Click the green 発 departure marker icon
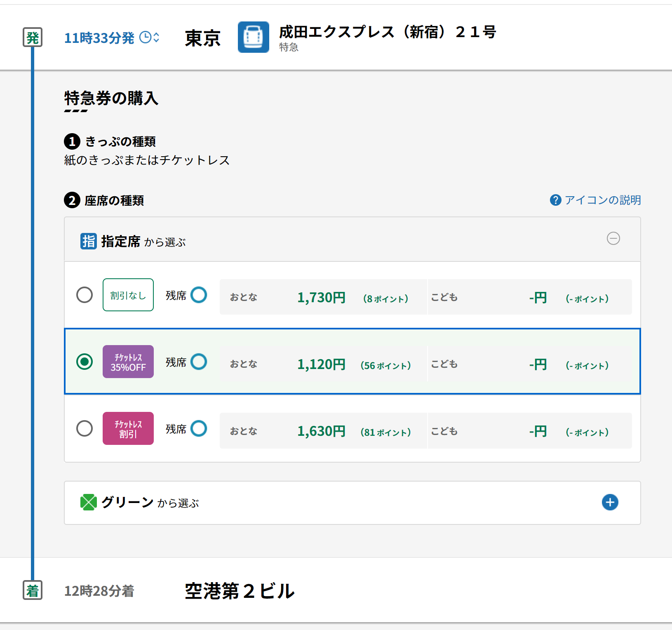 pyautogui.click(x=33, y=38)
